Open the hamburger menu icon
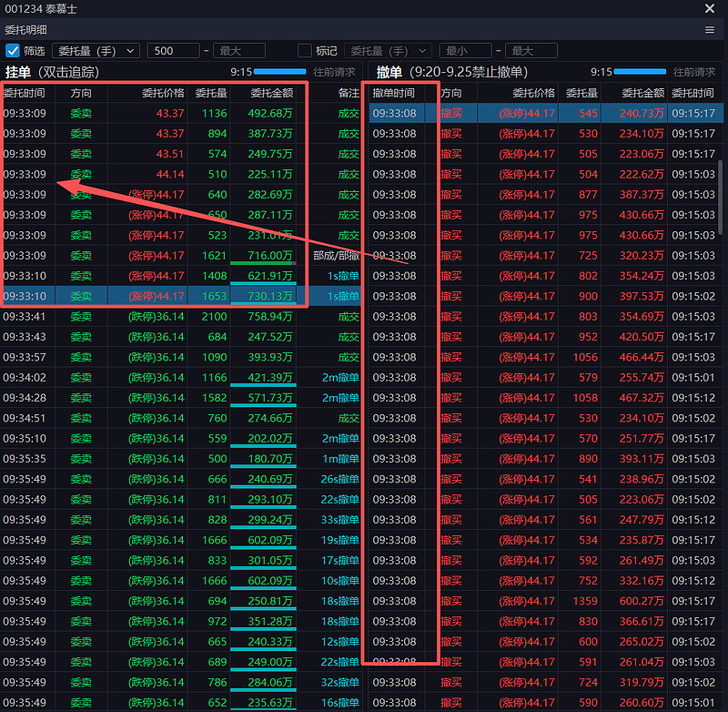Viewport: 728px width, 712px height. pyautogui.click(x=710, y=30)
